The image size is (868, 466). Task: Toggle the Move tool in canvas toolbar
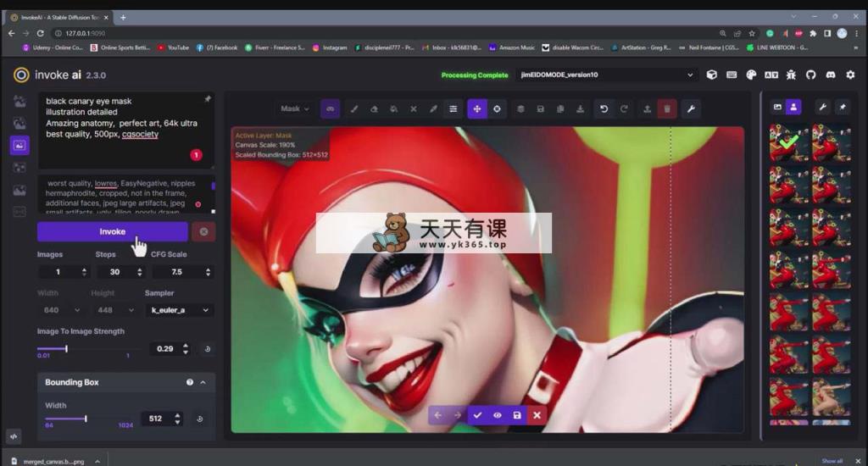pos(477,109)
